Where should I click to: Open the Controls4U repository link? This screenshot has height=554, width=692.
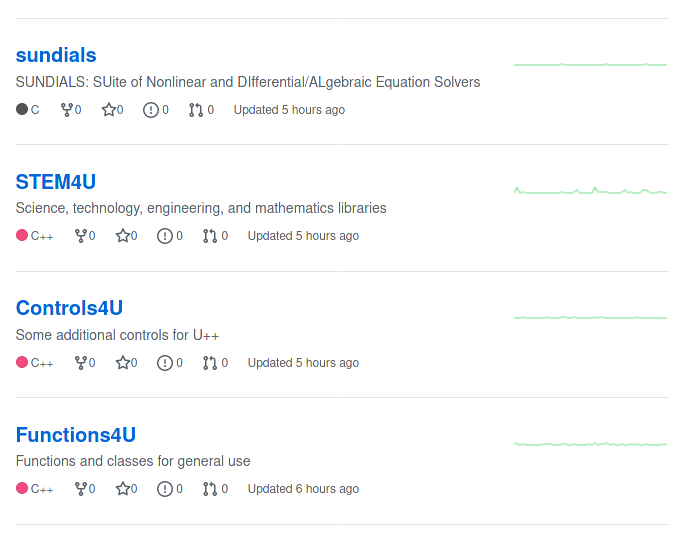click(x=69, y=308)
